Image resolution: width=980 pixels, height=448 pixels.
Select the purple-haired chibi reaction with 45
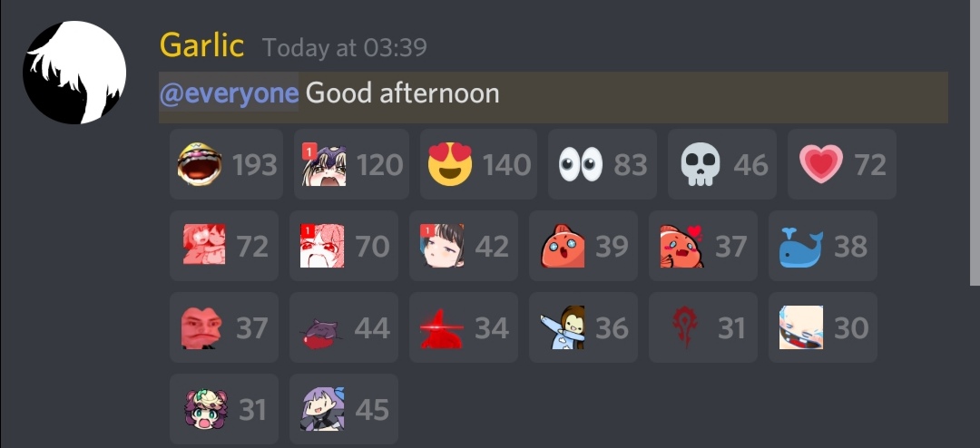(344, 409)
